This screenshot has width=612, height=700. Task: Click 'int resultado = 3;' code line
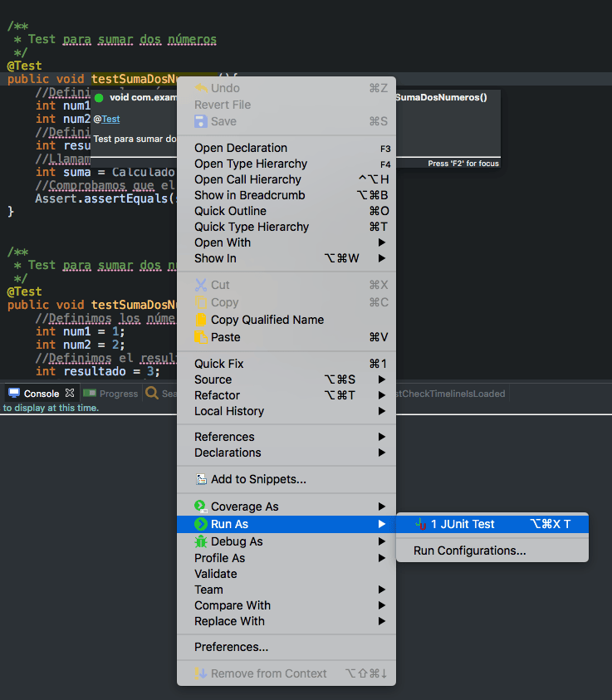98,371
